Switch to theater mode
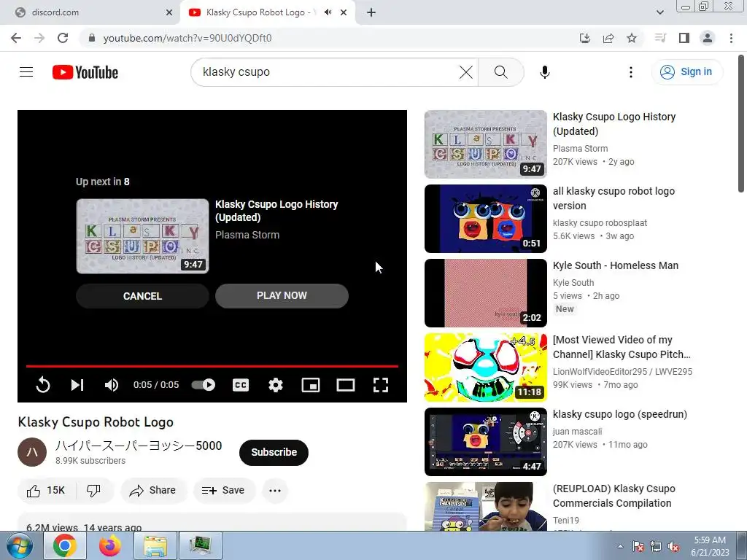747x560 pixels. click(x=345, y=385)
